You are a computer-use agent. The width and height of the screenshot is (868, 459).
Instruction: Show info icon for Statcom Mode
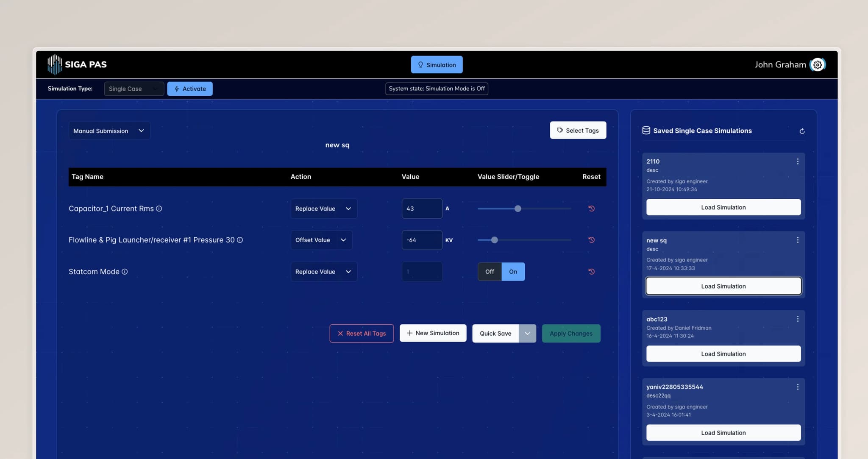click(x=125, y=272)
